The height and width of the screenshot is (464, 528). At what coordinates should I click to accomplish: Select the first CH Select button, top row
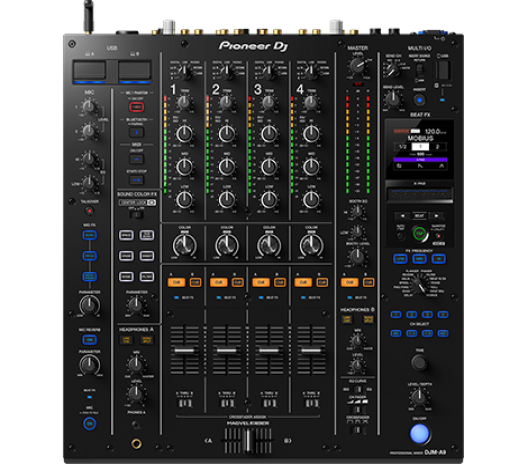click(396, 314)
